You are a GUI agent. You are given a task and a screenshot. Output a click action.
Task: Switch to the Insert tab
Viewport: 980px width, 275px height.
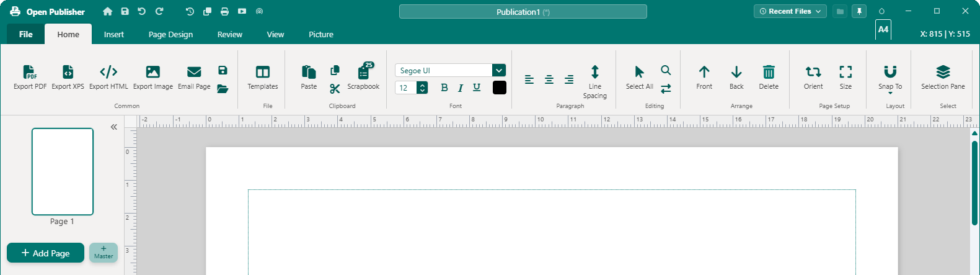(x=114, y=34)
